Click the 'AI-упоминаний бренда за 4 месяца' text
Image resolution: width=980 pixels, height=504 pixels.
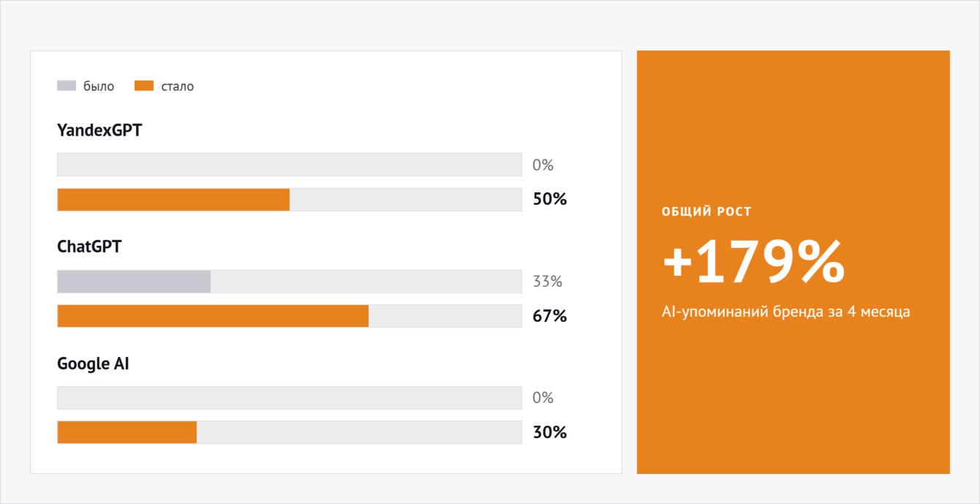786,312
